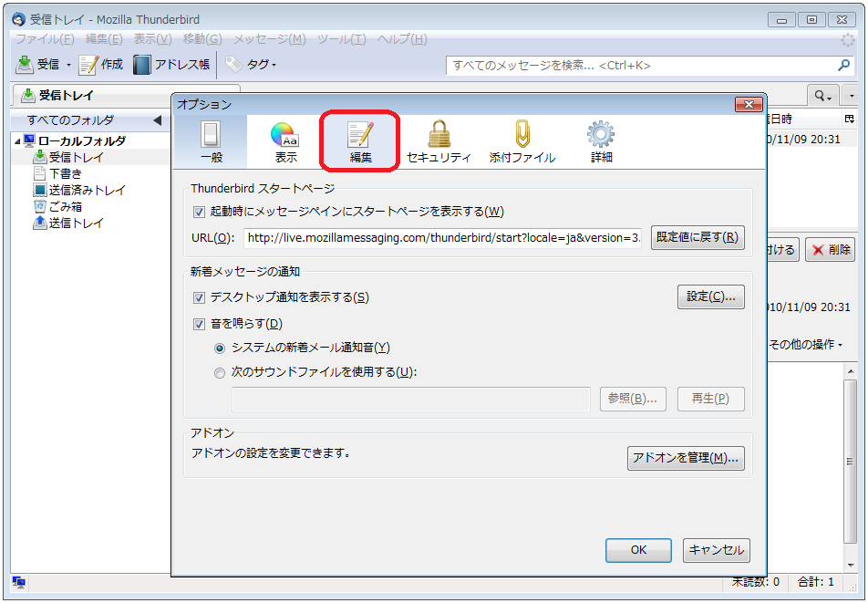Open the 添付ファイル options panel
Screen dimensions: 868x603
[522, 141]
